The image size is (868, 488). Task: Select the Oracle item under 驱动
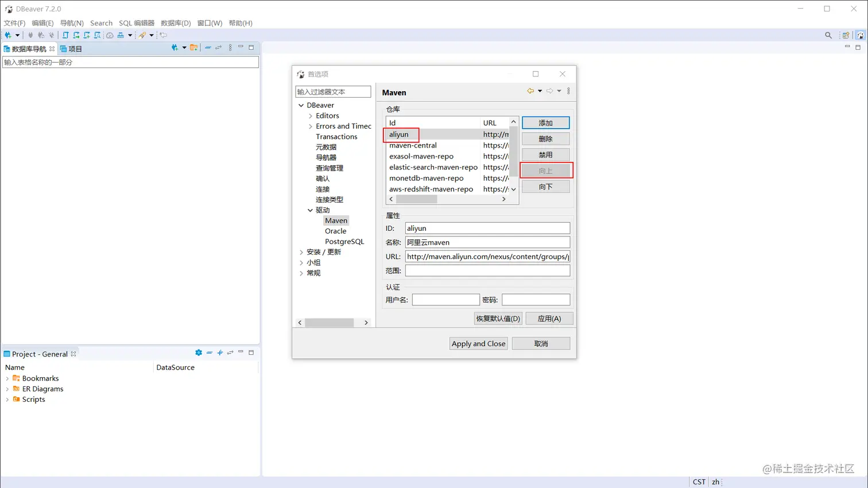pyautogui.click(x=335, y=231)
